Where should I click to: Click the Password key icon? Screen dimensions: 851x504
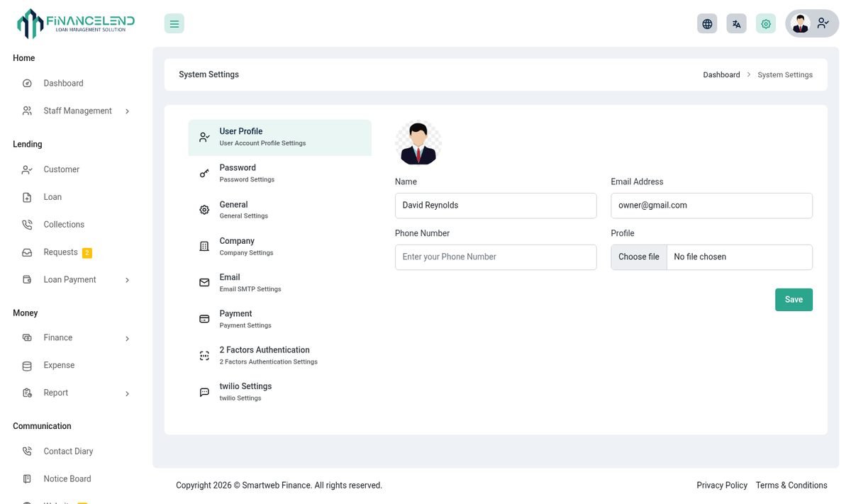click(x=204, y=174)
